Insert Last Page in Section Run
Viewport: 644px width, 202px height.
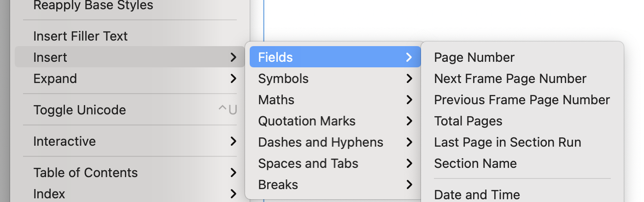tap(508, 142)
